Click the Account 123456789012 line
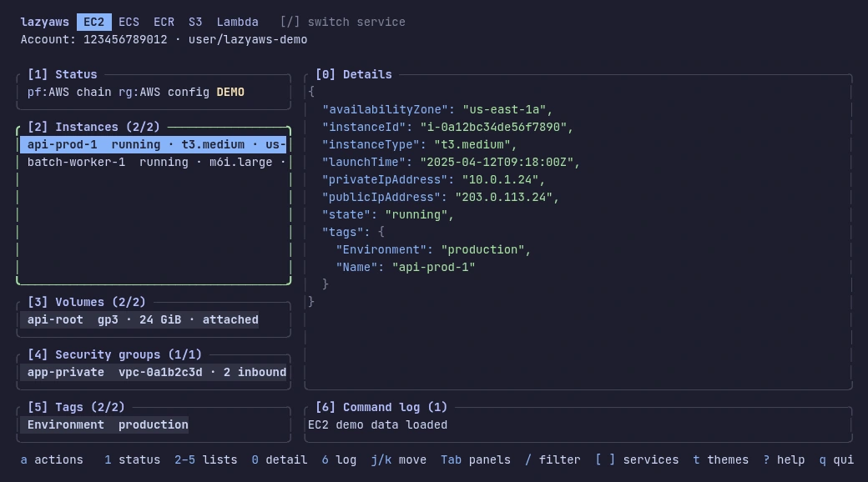 coord(164,40)
